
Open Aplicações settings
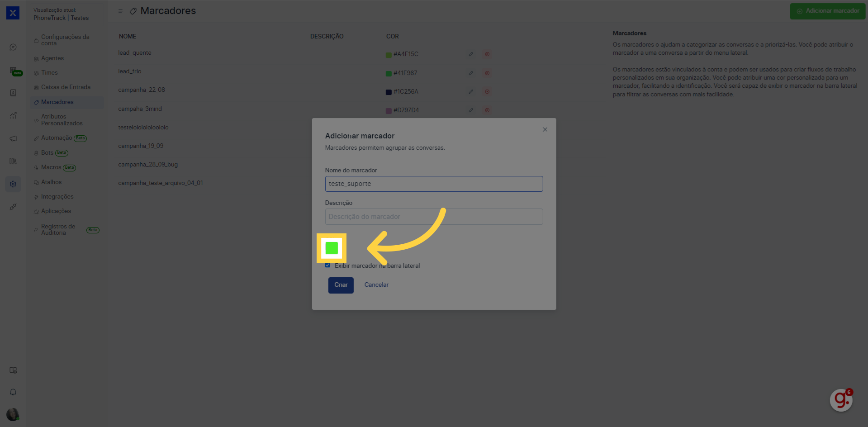67,211
